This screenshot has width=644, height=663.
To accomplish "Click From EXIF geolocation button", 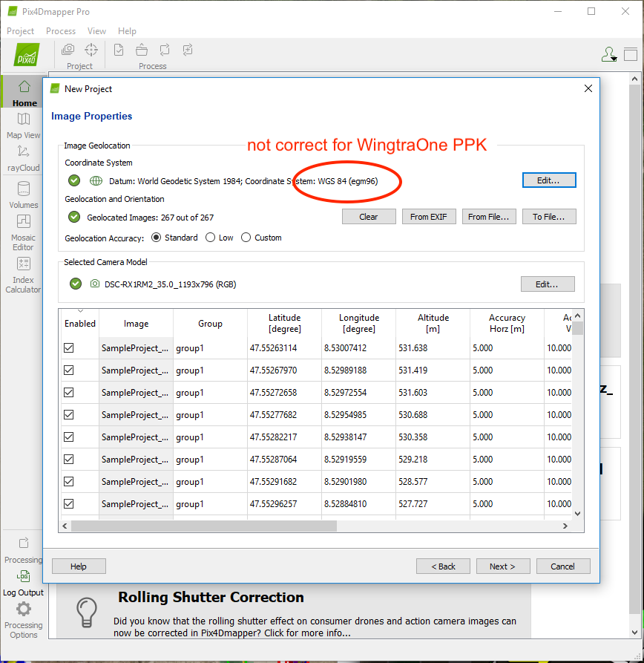I will [430, 217].
